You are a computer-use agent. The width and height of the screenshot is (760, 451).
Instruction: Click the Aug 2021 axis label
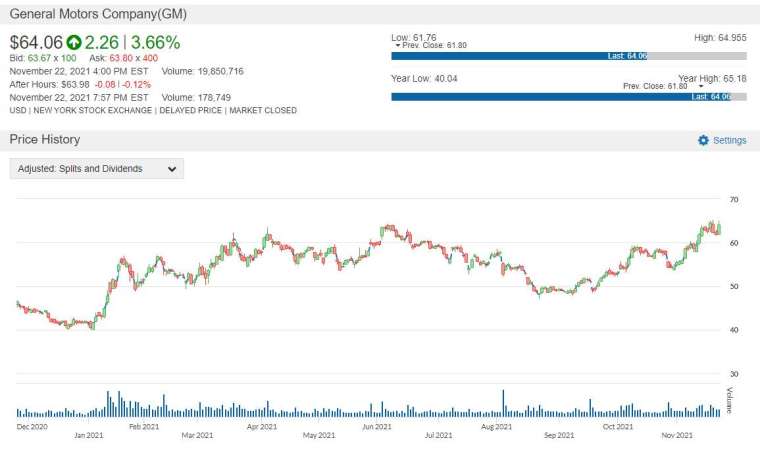pyautogui.click(x=496, y=427)
